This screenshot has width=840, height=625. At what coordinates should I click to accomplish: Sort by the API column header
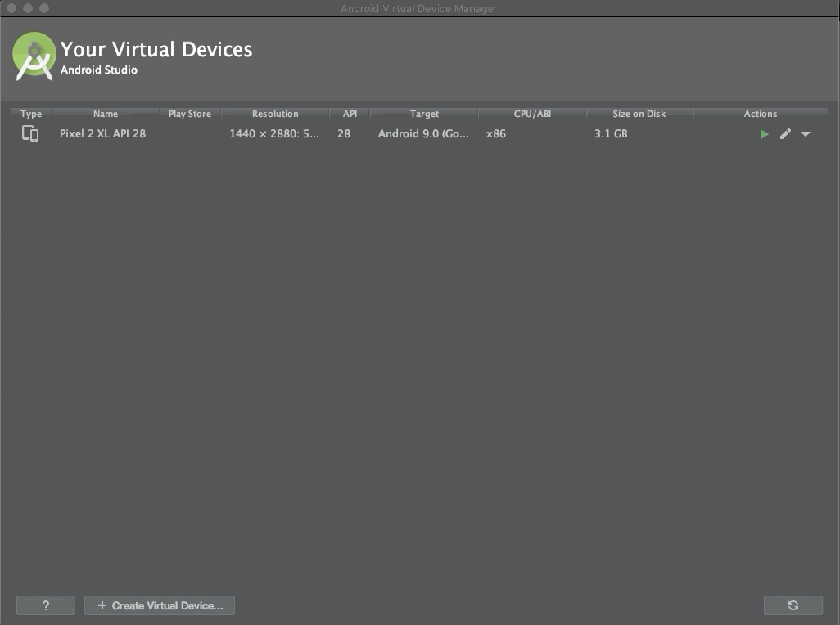click(x=350, y=114)
